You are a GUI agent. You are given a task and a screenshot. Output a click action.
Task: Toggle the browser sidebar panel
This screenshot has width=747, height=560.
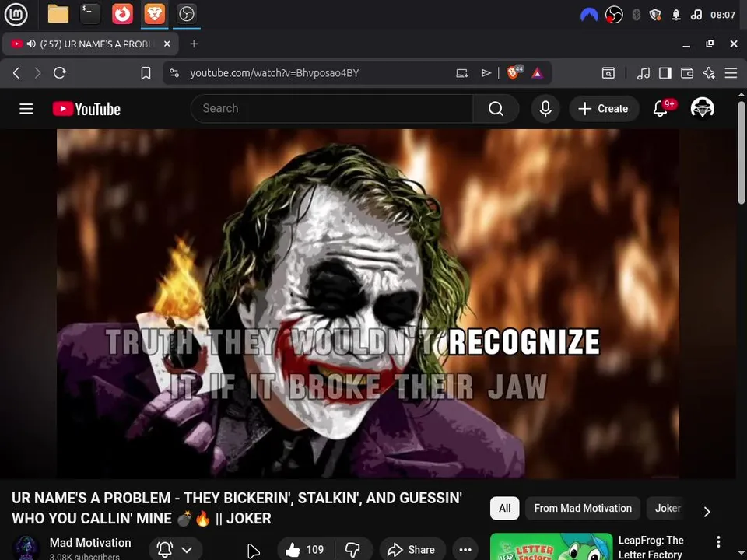point(665,73)
